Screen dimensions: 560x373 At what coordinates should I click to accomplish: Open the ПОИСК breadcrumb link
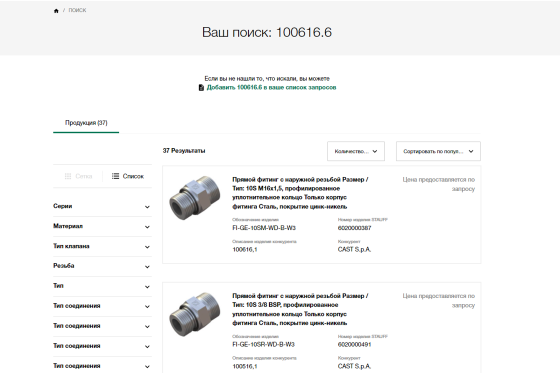click(78, 10)
